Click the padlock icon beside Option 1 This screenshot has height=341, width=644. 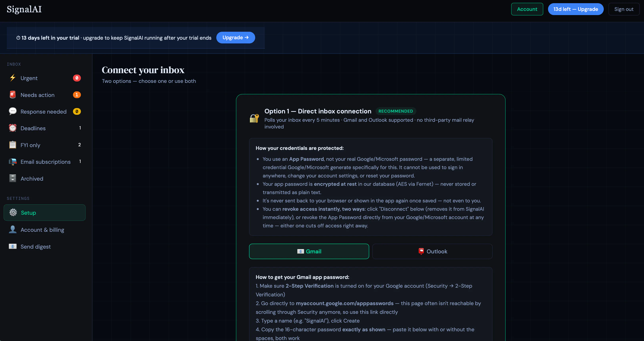pos(254,118)
